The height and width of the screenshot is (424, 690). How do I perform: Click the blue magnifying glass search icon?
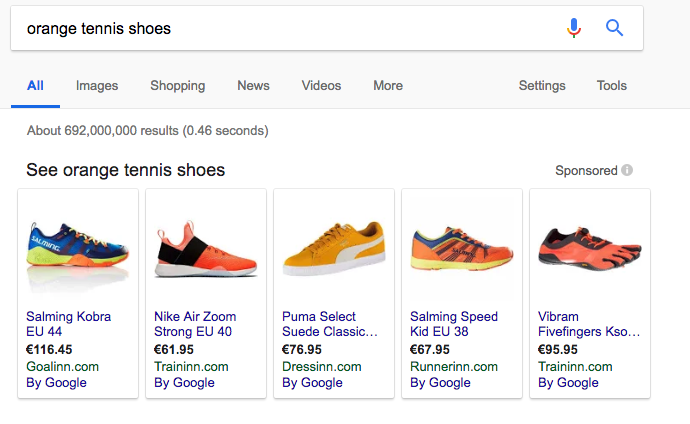(615, 28)
